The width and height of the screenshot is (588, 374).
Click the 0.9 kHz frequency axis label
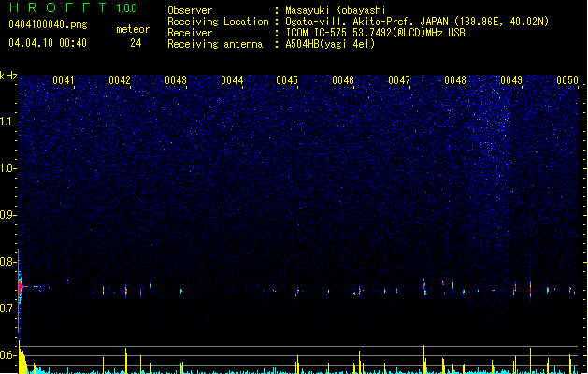7,215
